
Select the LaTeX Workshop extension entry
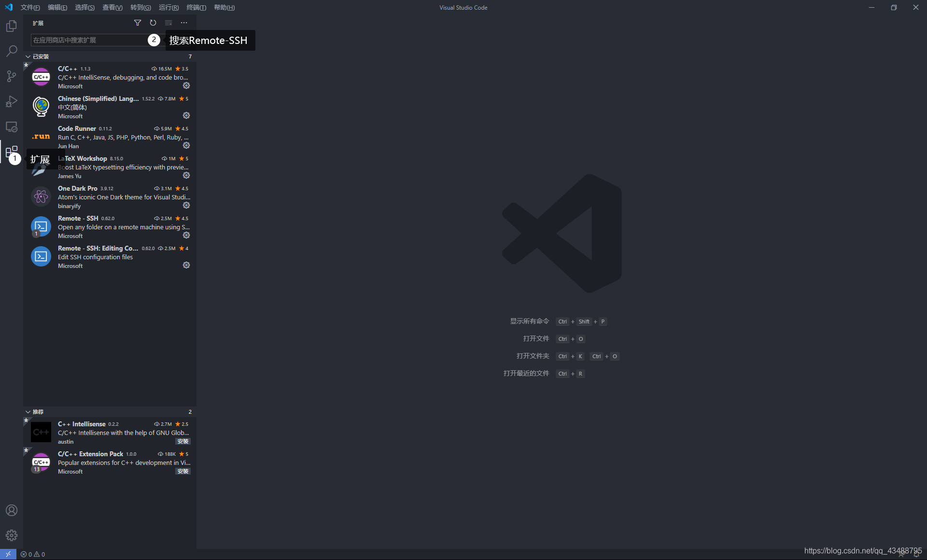click(x=110, y=167)
